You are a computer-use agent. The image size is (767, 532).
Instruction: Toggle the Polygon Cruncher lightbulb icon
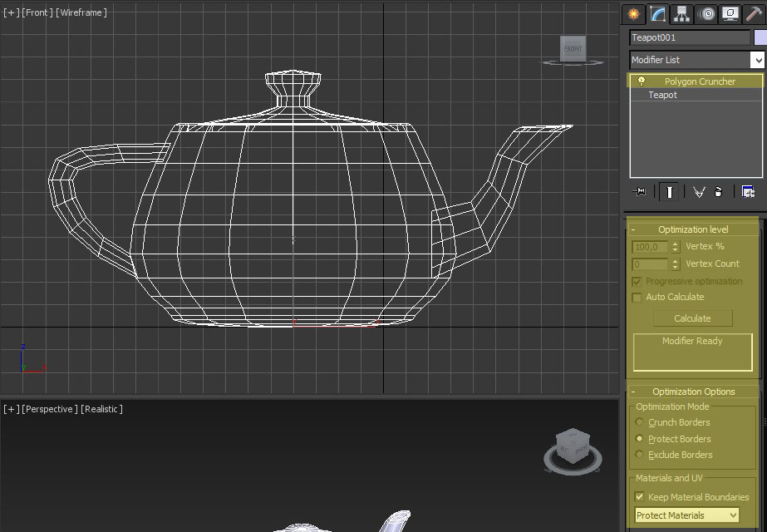[x=642, y=81]
